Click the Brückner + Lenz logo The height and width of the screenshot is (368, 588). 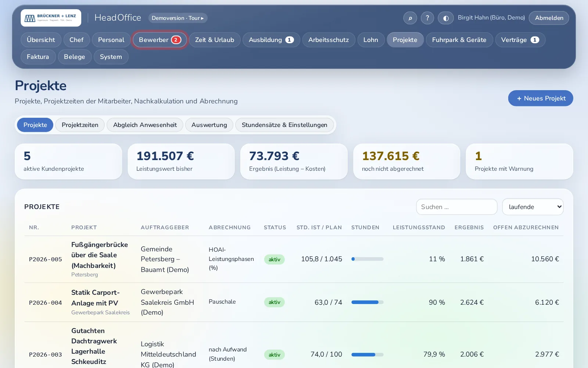(51, 18)
